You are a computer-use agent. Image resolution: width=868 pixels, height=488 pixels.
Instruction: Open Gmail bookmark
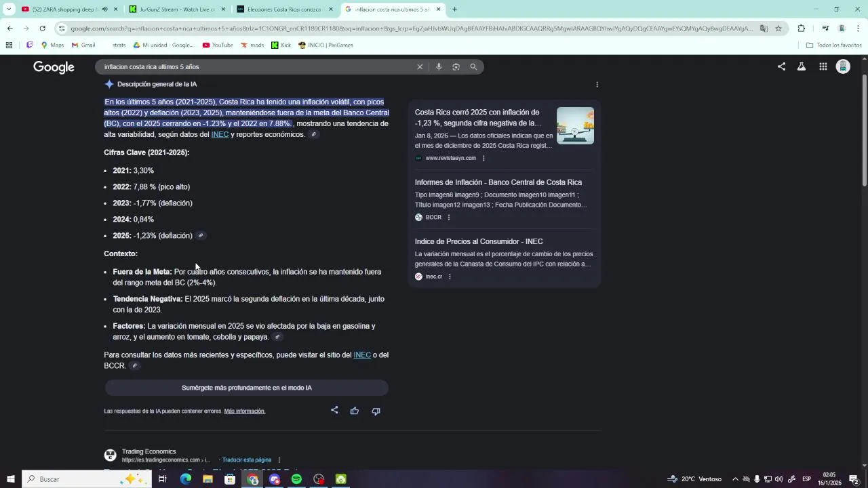(x=83, y=45)
